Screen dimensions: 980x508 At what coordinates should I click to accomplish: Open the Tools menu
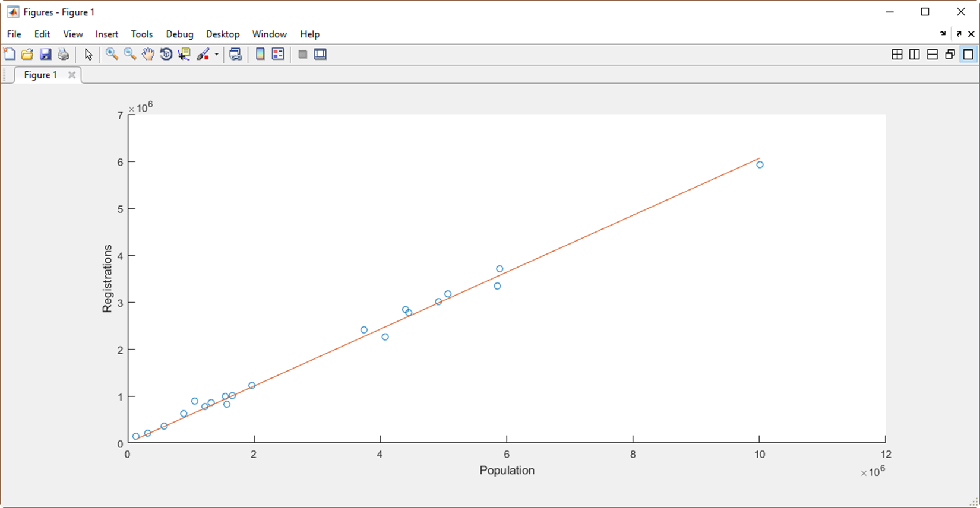point(142,34)
